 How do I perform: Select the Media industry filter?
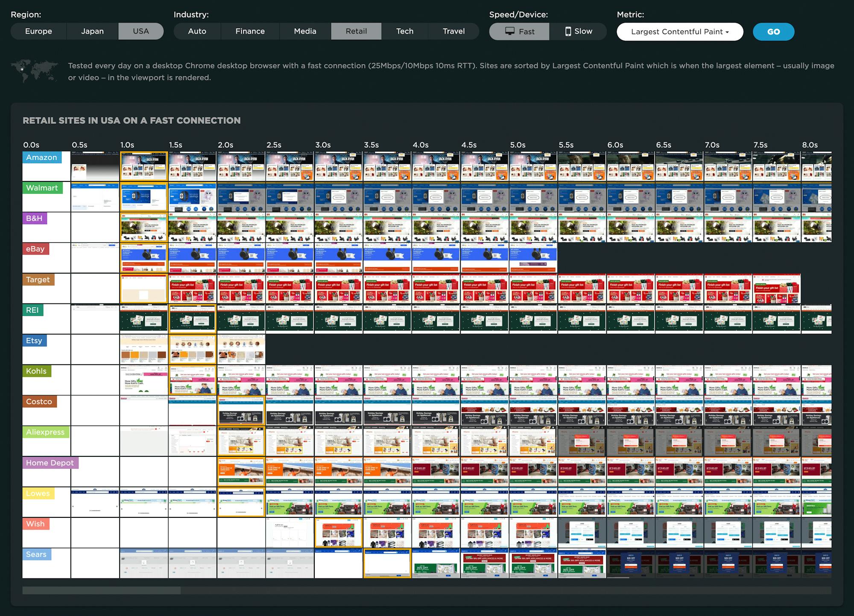point(305,31)
